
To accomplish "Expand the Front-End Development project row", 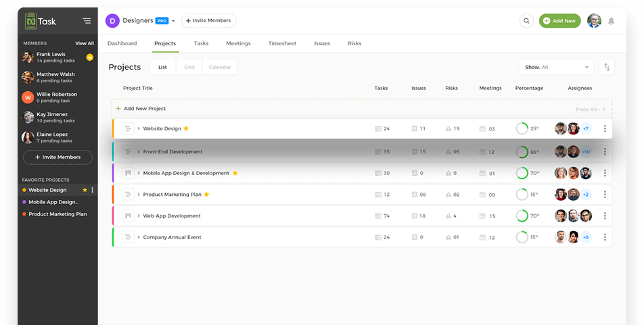I will (139, 152).
